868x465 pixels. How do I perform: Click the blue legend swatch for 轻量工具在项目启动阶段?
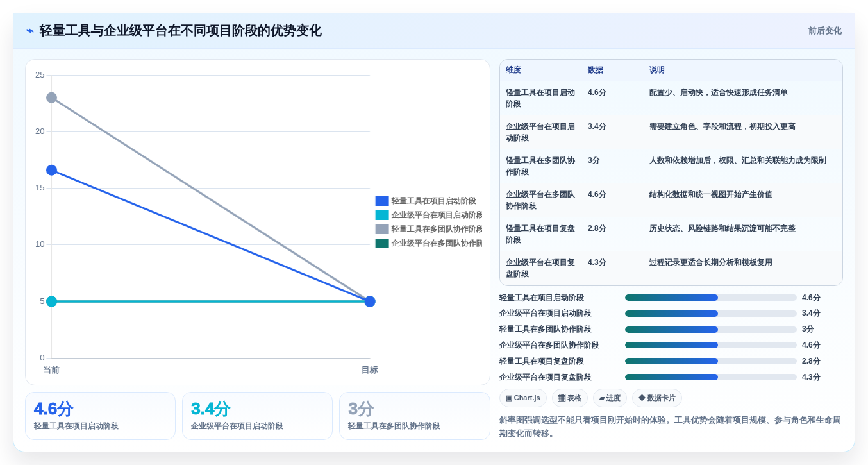point(382,201)
